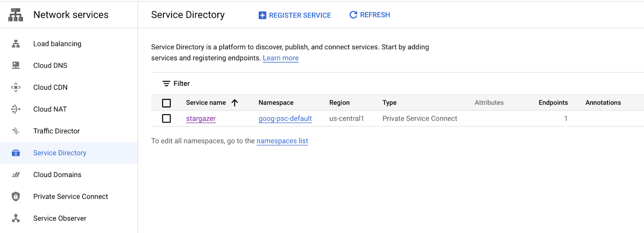644x233 pixels.
Task: Click the Load balancing sidebar icon
Action: pos(16,44)
